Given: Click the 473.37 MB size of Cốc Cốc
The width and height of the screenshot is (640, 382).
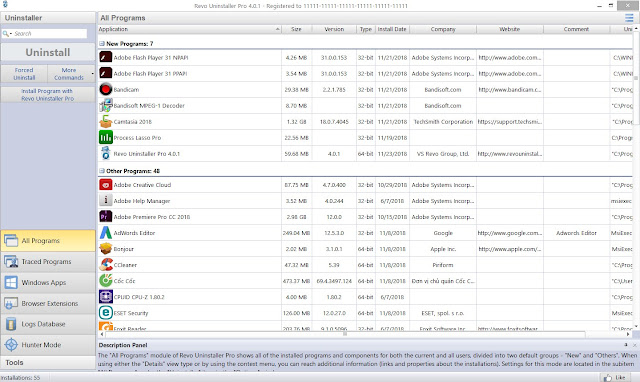Looking at the screenshot, I should pos(296,281).
